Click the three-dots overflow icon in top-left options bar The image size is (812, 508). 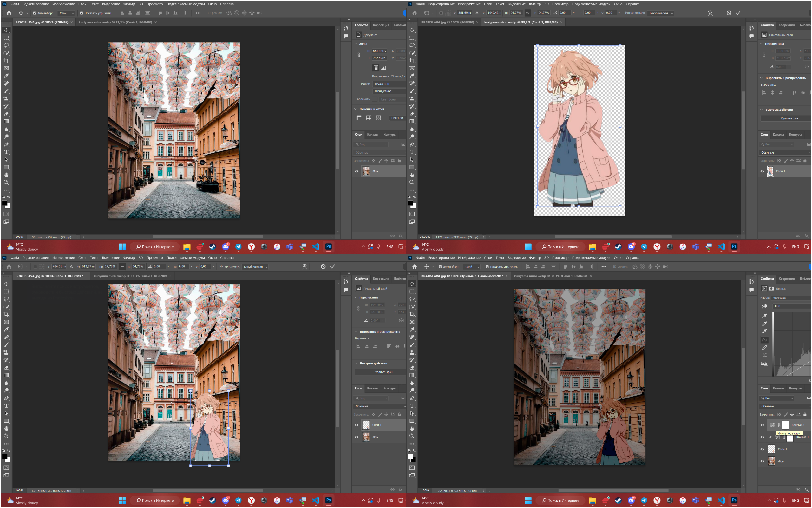[198, 13]
